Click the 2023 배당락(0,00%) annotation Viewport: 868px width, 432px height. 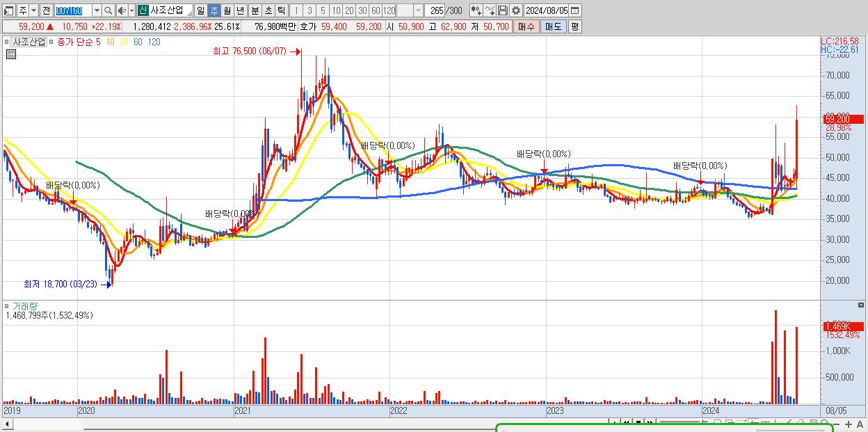coord(543,154)
